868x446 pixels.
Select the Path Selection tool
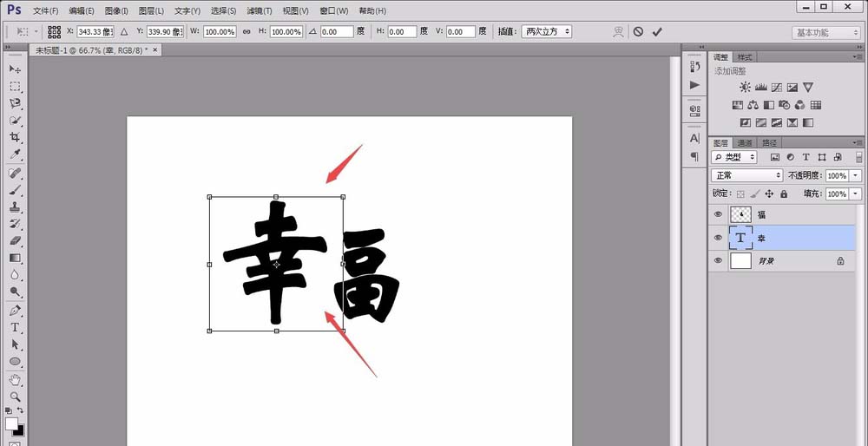point(15,344)
